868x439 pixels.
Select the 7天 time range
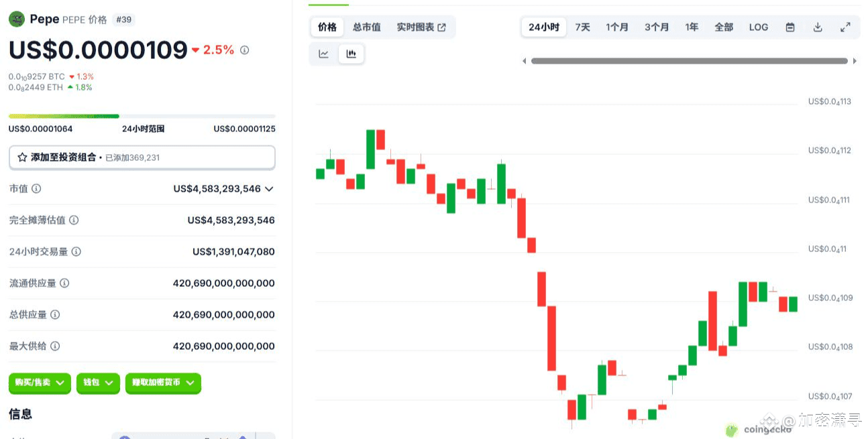583,27
